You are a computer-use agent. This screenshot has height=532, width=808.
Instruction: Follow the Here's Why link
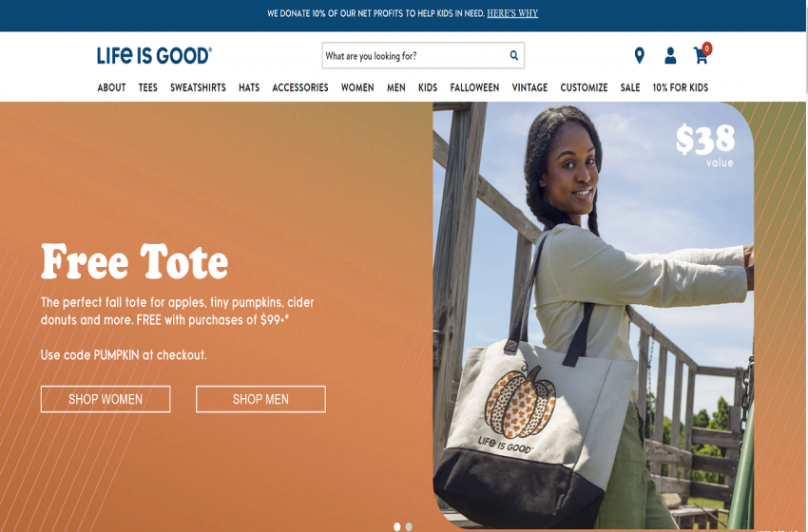tap(512, 13)
